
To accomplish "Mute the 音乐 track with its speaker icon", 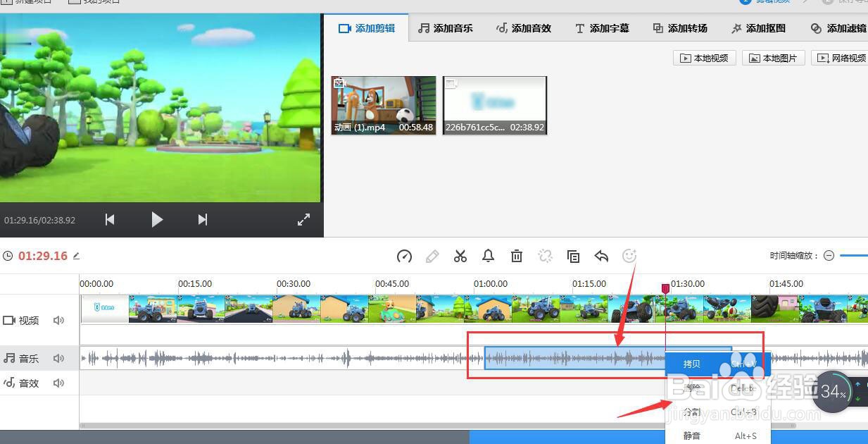I will [58, 359].
